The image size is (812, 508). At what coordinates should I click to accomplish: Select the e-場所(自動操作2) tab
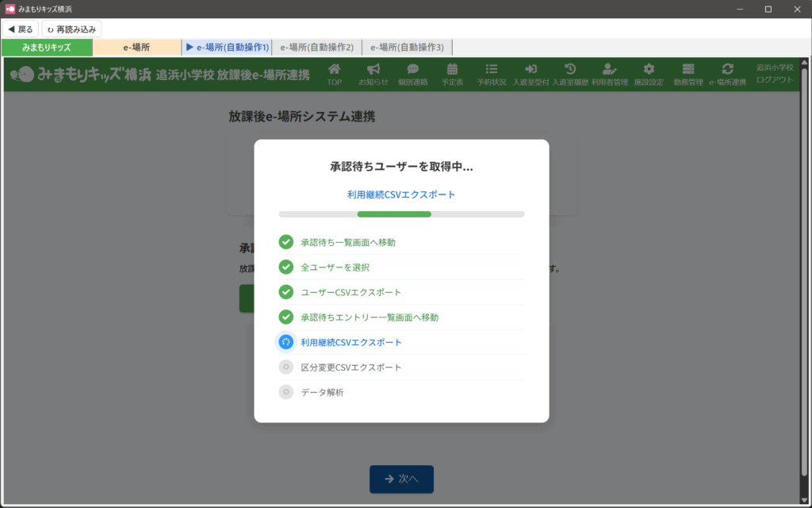click(x=317, y=48)
